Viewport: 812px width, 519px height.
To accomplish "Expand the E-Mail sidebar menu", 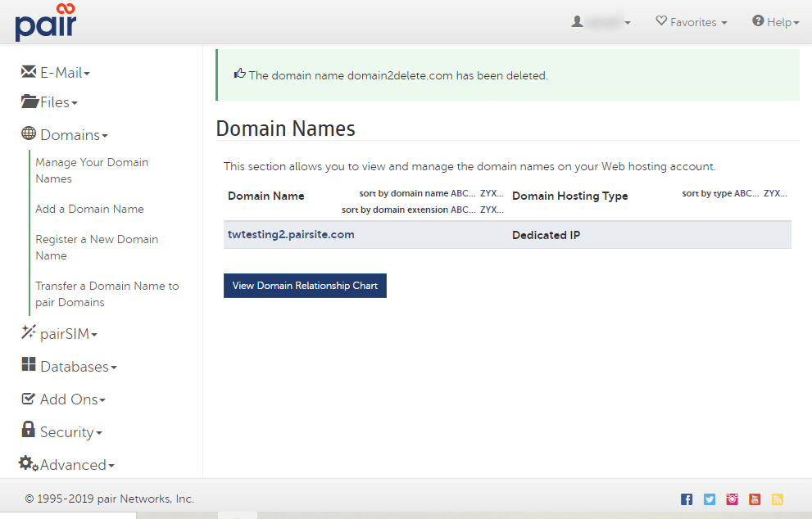I will click(56, 73).
